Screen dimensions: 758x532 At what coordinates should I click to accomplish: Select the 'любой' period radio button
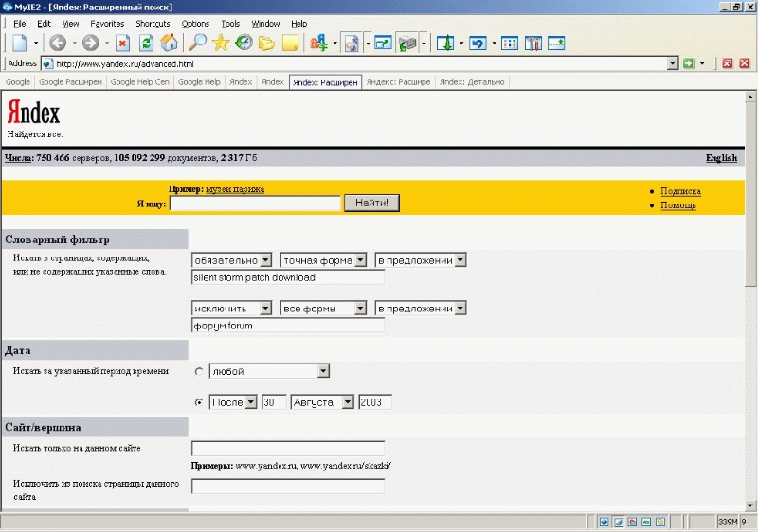(x=199, y=371)
